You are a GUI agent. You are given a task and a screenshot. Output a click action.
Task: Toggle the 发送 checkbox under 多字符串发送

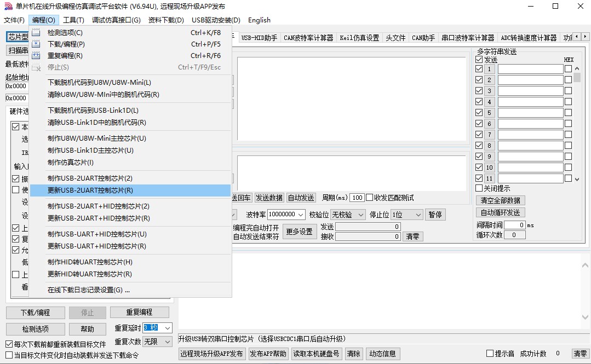click(479, 60)
